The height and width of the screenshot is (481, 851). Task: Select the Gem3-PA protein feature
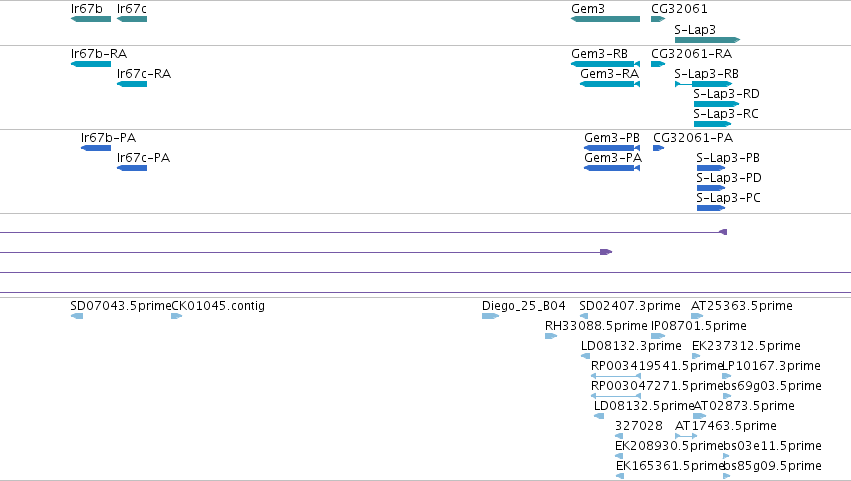click(x=612, y=168)
